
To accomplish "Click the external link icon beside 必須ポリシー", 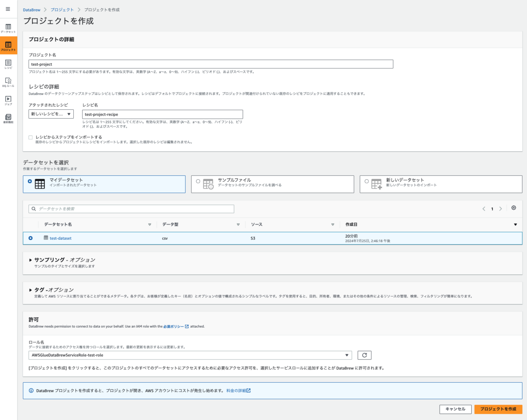I will [x=187, y=326].
